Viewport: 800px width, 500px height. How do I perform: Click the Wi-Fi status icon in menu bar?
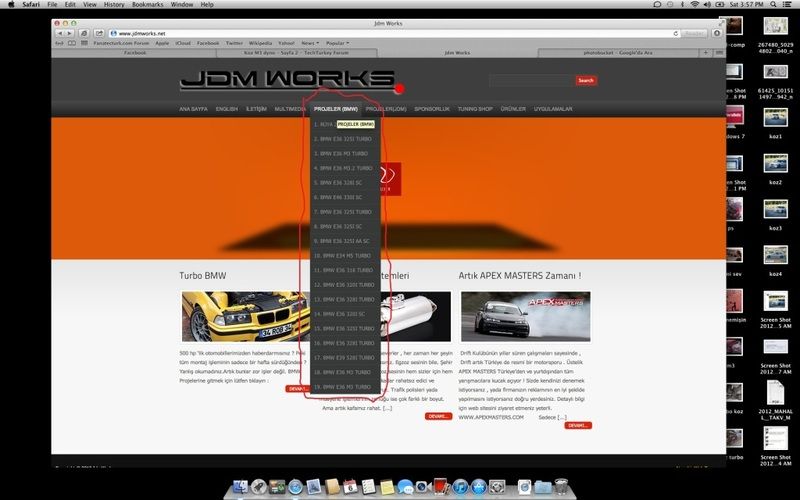(x=694, y=4)
